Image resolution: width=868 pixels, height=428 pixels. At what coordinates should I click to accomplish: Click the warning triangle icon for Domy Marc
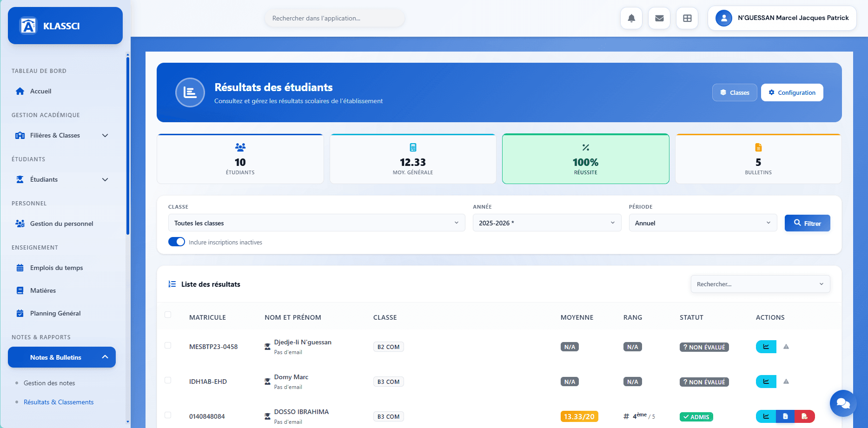[x=786, y=382]
